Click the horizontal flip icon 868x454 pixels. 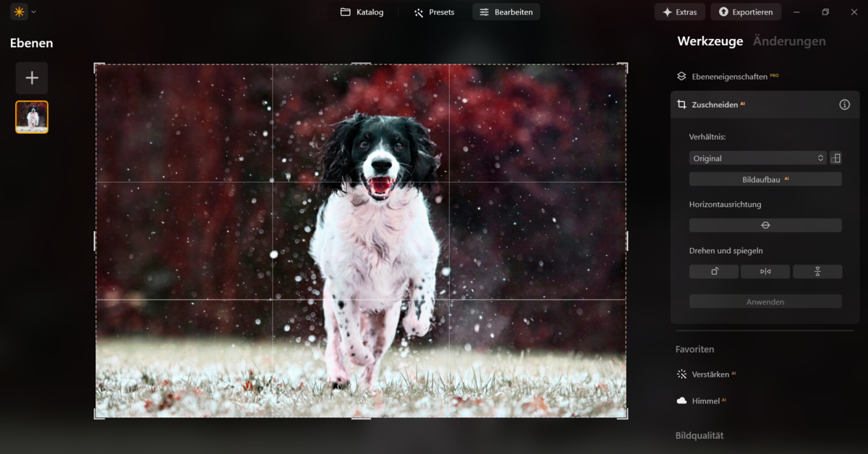point(765,271)
